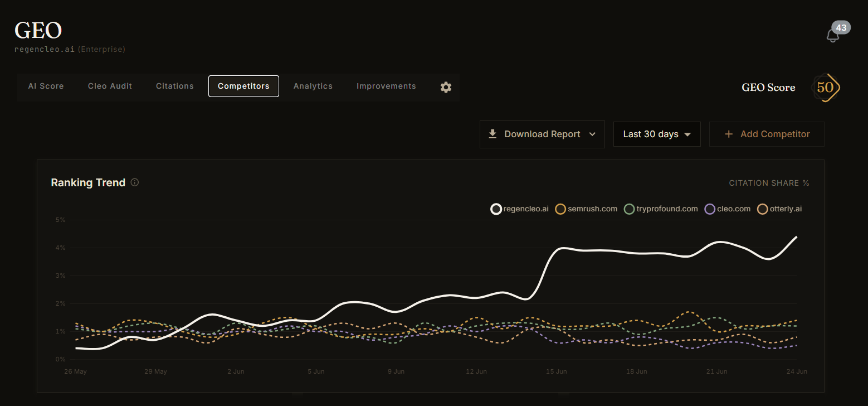Switch to the AI Score tab
Screen dimensions: 868x406
pos(46,86)
